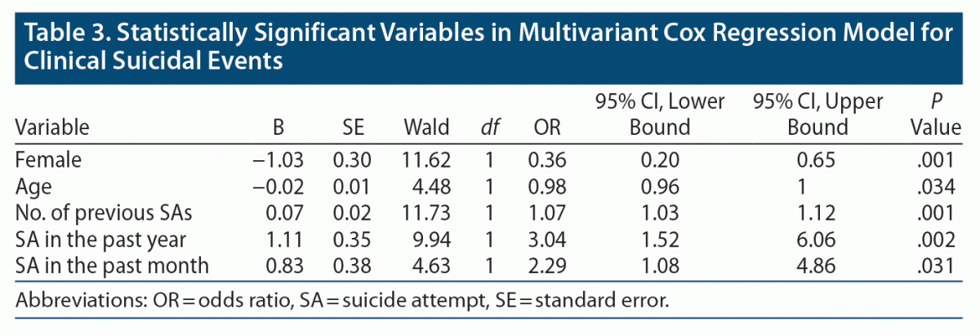The image size is (980, 336).
Task: Click the Wald value 11.62 for Female
Action: point(430,162)
